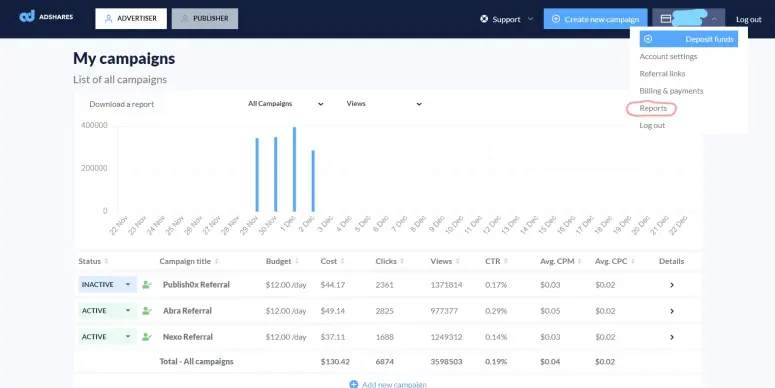Click Abra Referral CTR 0.29%
Image resolution: width=775 pixels, height=388 pixels.
(x=496, y=311)
